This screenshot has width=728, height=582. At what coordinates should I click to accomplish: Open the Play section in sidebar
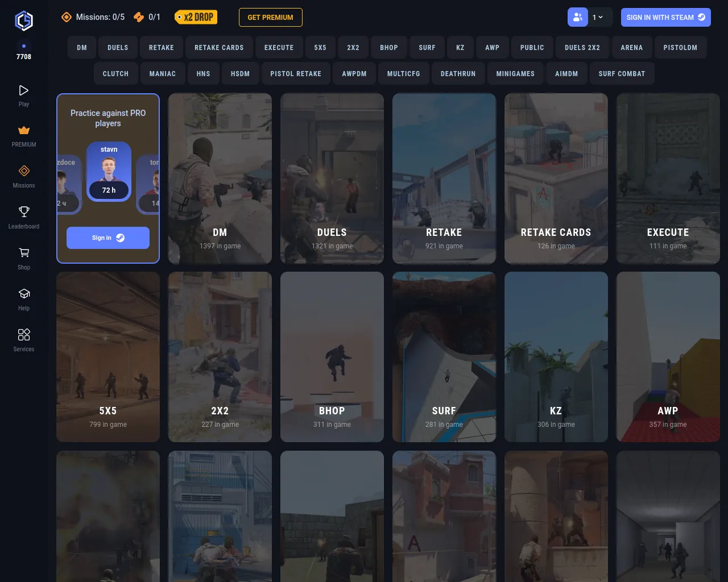point(24,91)
